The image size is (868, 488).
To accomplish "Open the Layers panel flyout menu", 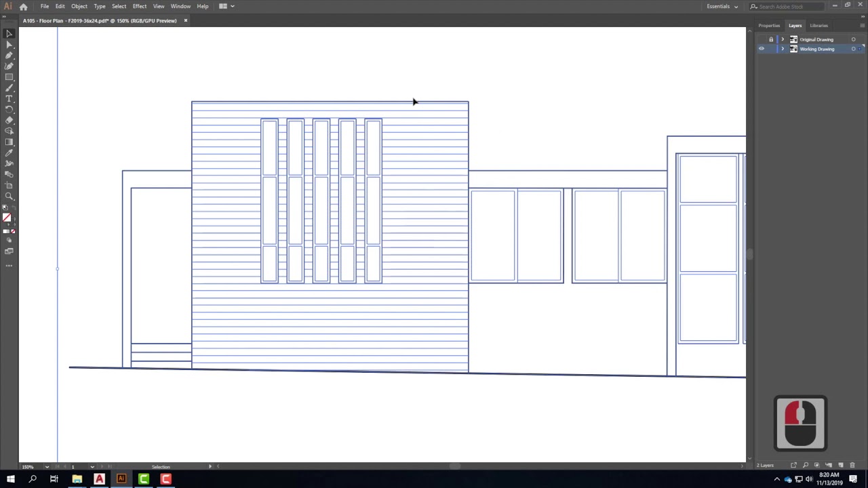I will (861, 26).
